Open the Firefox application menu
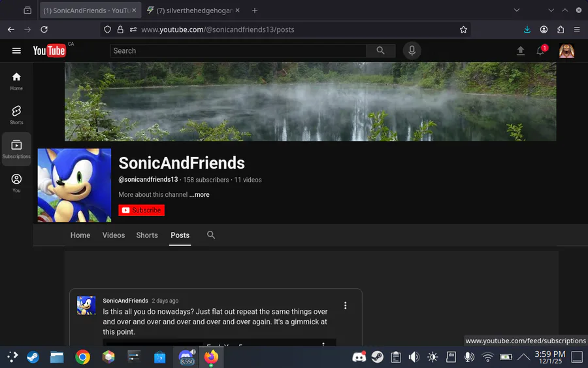 577,29
